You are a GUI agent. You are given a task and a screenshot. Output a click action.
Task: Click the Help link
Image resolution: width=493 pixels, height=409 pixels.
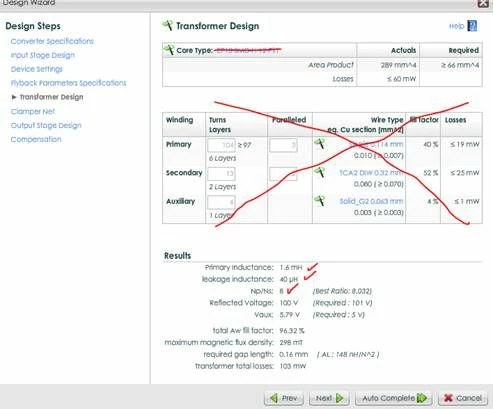(x=456, y=26)
